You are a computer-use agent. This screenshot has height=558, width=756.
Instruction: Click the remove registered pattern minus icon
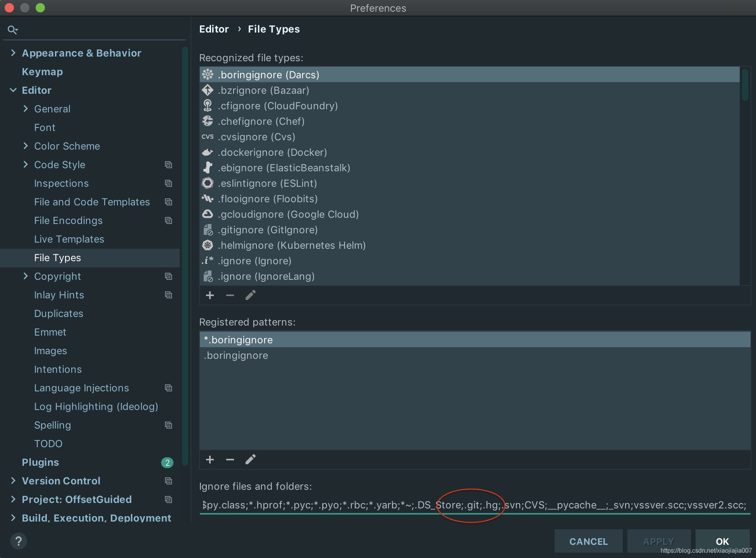point(230,460)
